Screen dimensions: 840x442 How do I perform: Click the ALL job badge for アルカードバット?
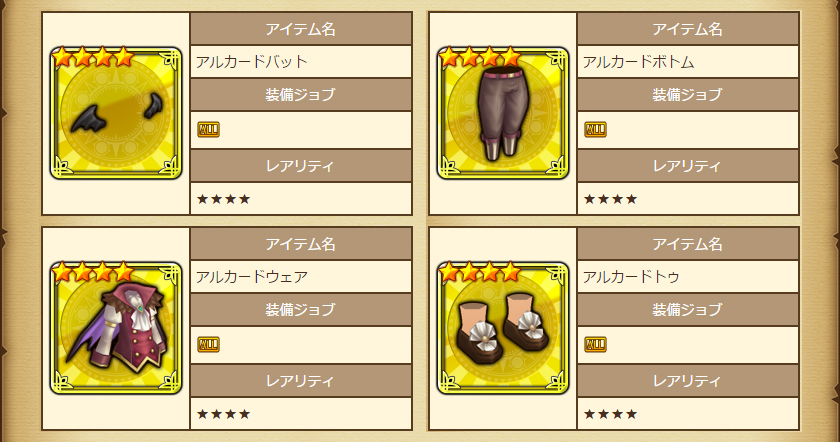point(208,130)
